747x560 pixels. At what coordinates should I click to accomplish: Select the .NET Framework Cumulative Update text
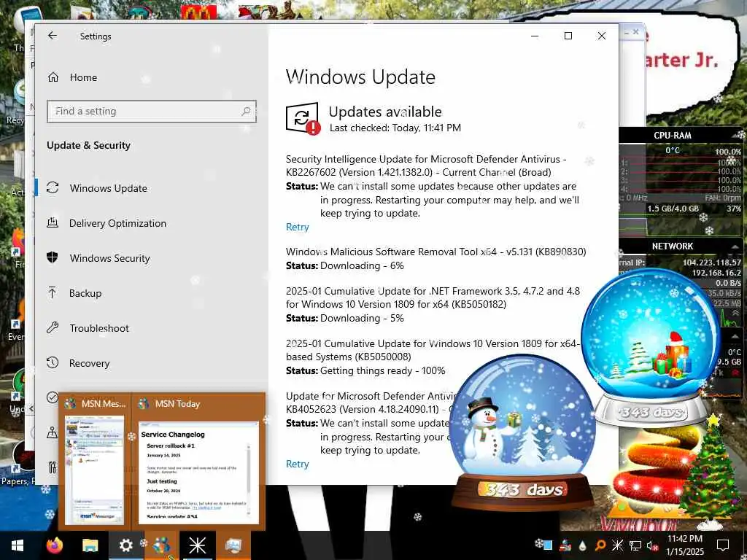[433, 297]
